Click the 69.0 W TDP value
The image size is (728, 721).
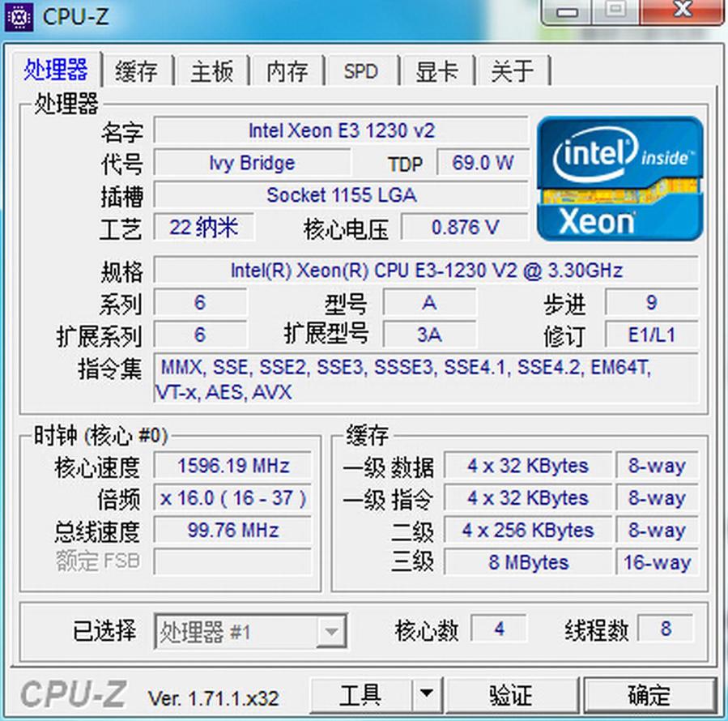[483, 163]
